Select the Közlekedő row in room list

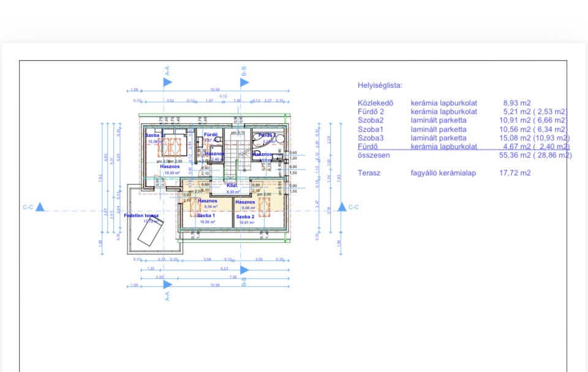click(377, 104)
